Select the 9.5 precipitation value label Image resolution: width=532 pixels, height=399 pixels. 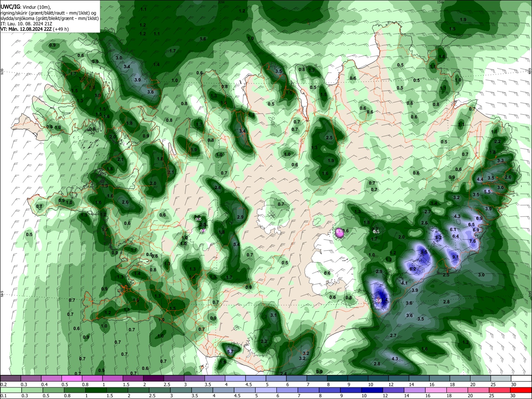[x=424, y=252]
